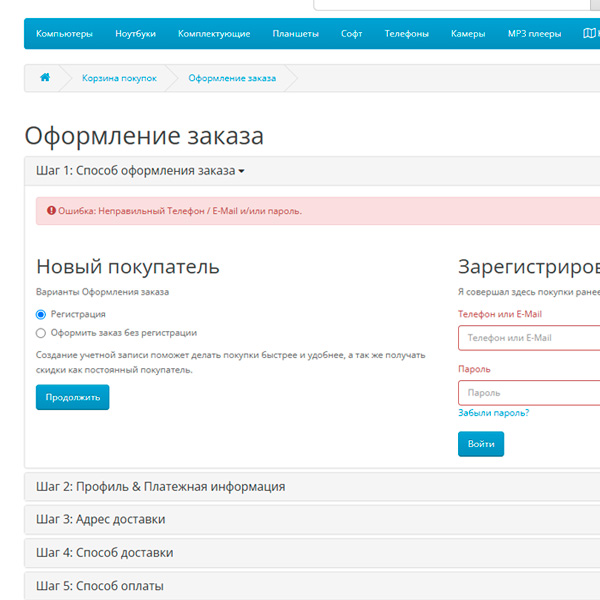Expand Шаг 3: Адрес доставки section
600x600 pixels.
(101, 519)
